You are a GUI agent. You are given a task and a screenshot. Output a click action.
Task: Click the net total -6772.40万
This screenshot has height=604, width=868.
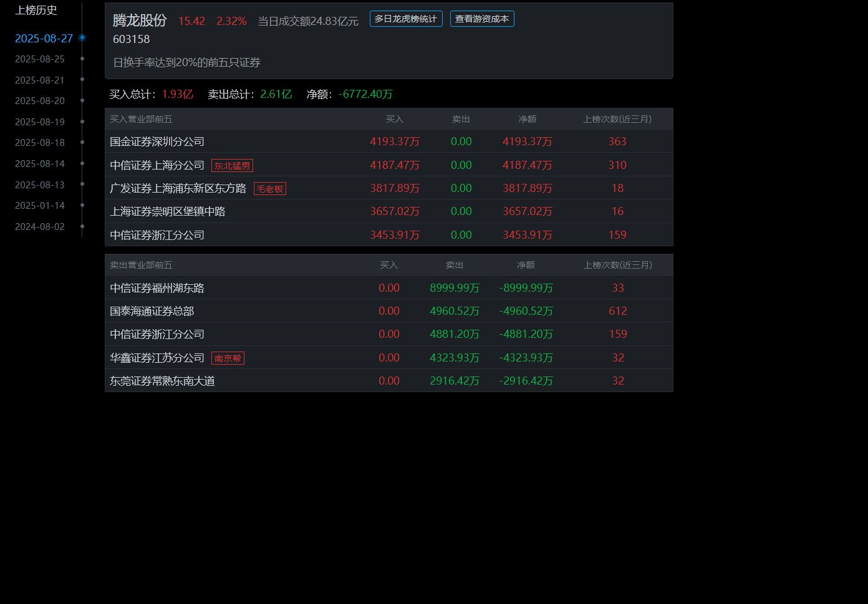[x=366, y=94]
